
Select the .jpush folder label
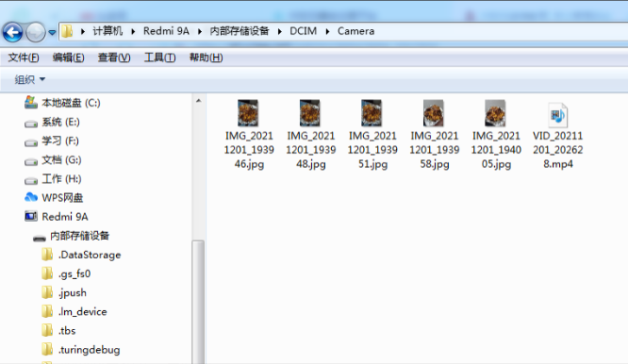72,292
